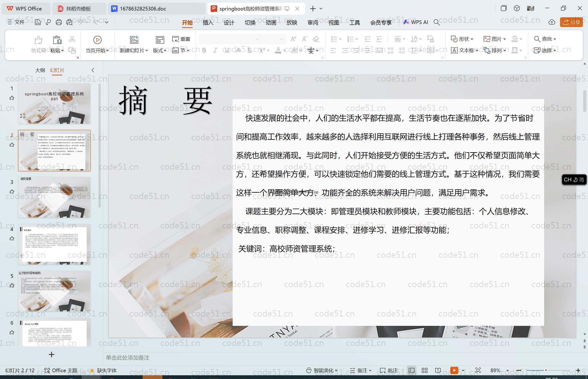Image resolution: width=588 pixels, height=379 pixels.
Task: Open the font size combo box
Action: [273, 39]
